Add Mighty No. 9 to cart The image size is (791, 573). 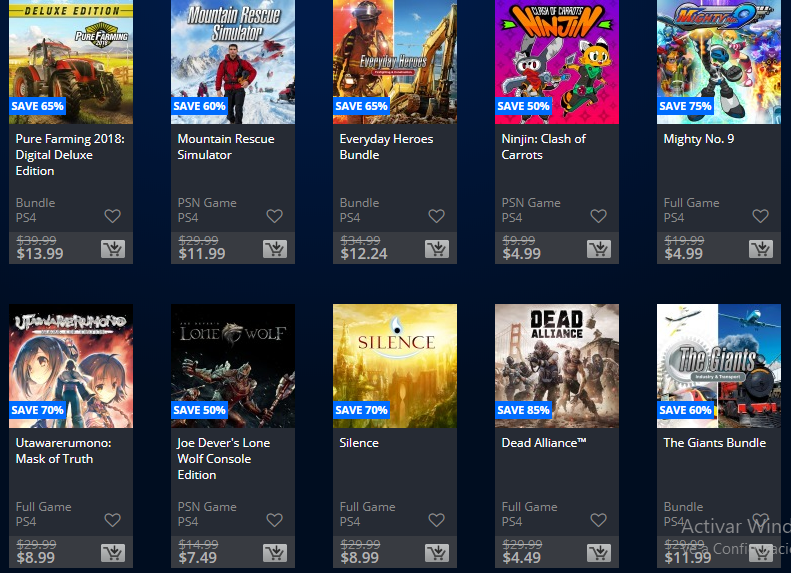pos(761,249)
